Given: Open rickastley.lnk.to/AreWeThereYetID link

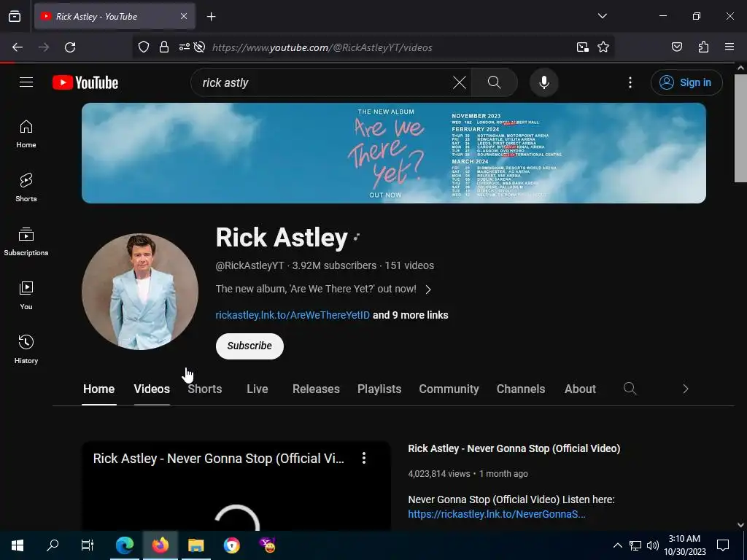Looking at the screenshot, I should pyautogui.click(x=293, y=315).
